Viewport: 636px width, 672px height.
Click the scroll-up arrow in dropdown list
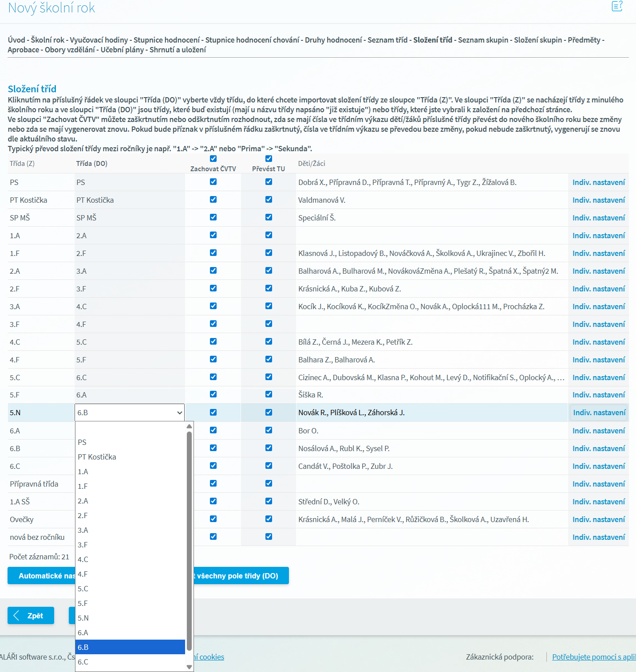click(x=189, y=426)
